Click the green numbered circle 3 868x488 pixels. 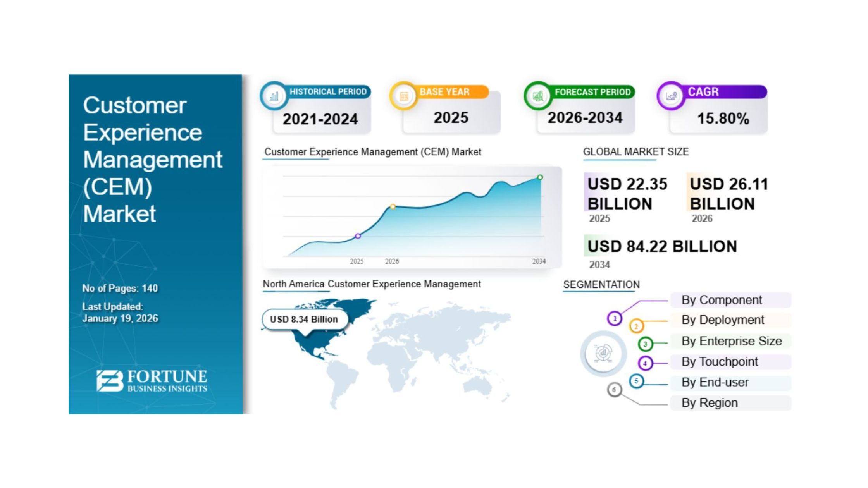click(x=645, y=344)
